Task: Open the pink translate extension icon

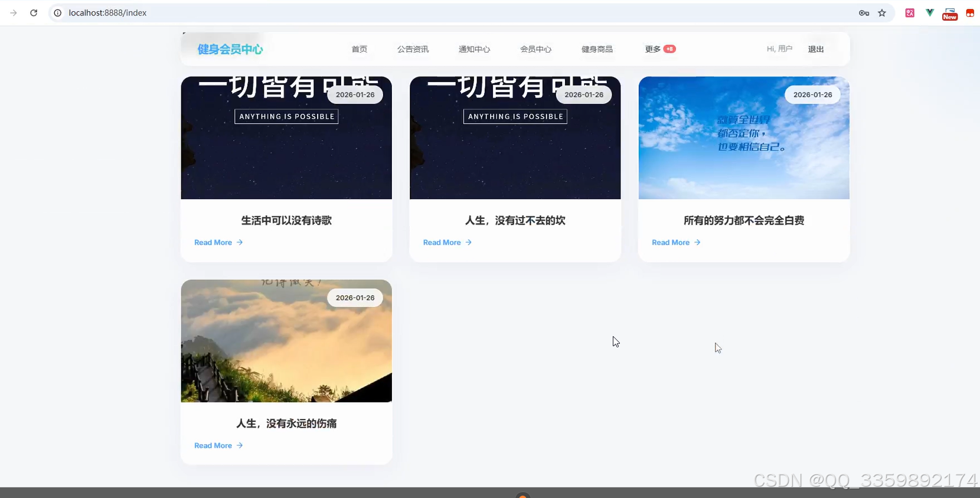Action: coord(910,12)
